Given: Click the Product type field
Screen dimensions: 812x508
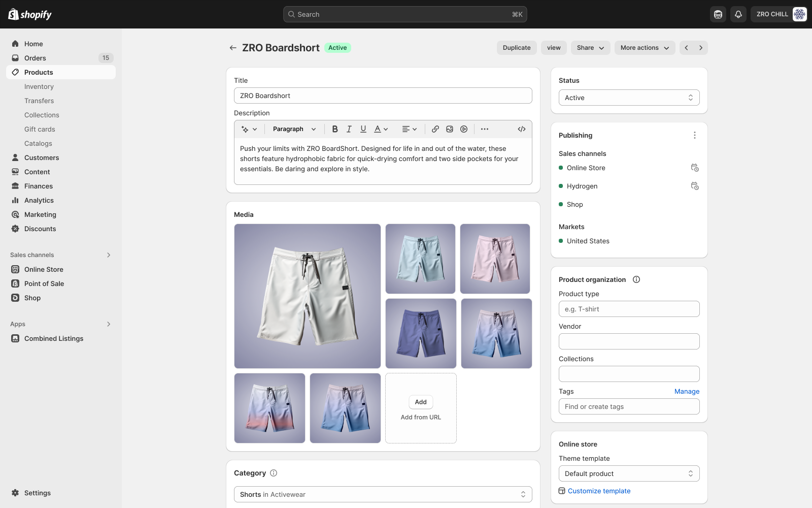Looking at the screenshot, I should point(629,309).
